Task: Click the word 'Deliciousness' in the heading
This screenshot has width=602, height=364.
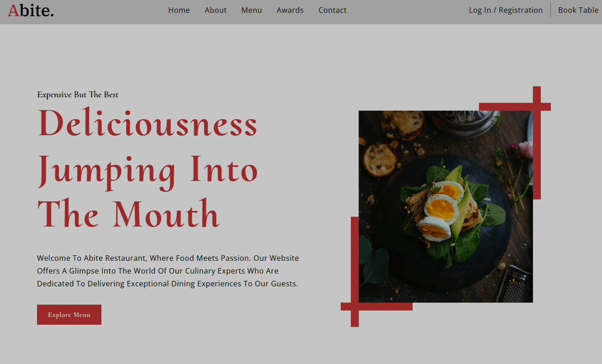Action: (x=148, y=123)
